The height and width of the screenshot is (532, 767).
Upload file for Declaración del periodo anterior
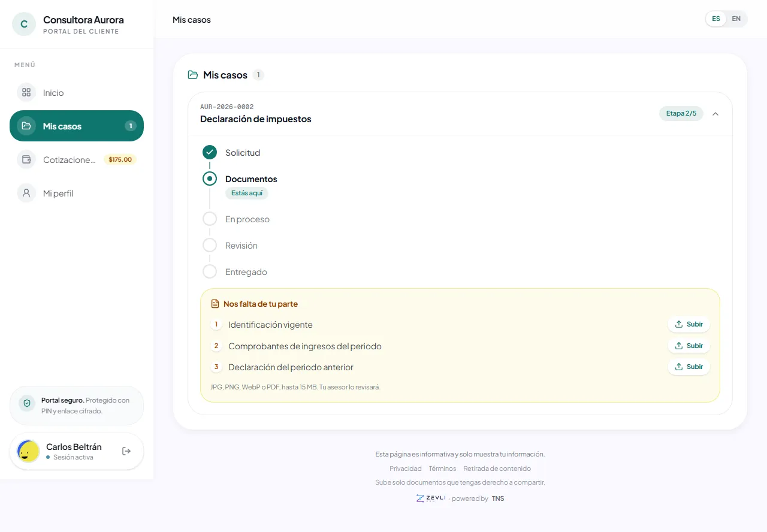(689, 367)
